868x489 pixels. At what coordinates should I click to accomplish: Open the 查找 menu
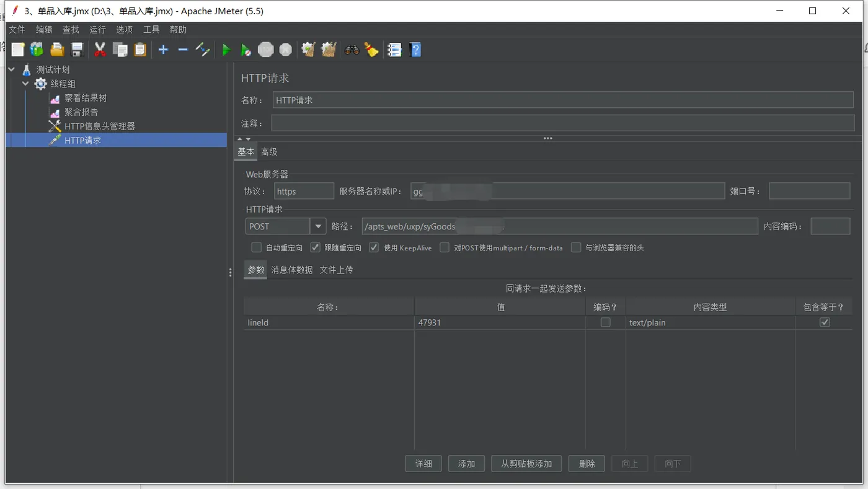pos(71,30)
